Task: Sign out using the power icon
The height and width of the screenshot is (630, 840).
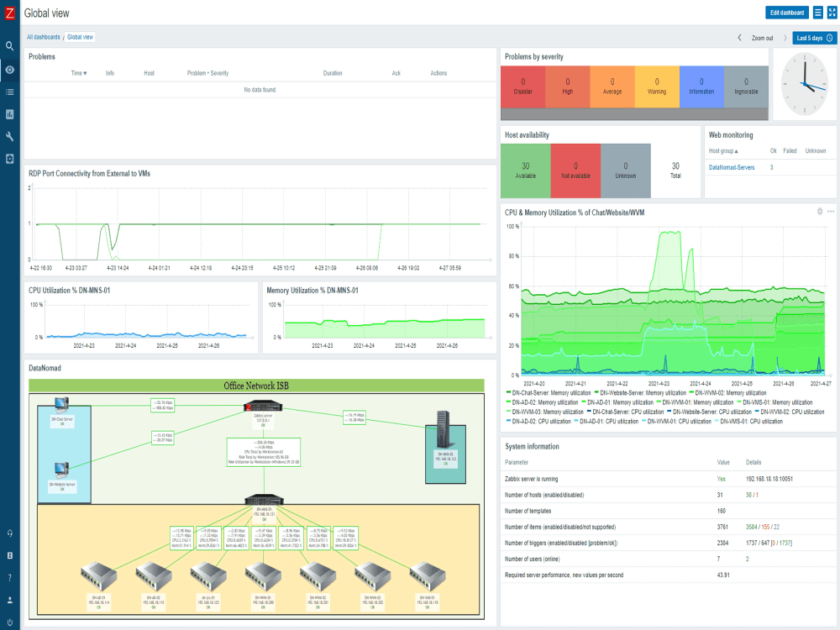Action: (x=9, y=622)
